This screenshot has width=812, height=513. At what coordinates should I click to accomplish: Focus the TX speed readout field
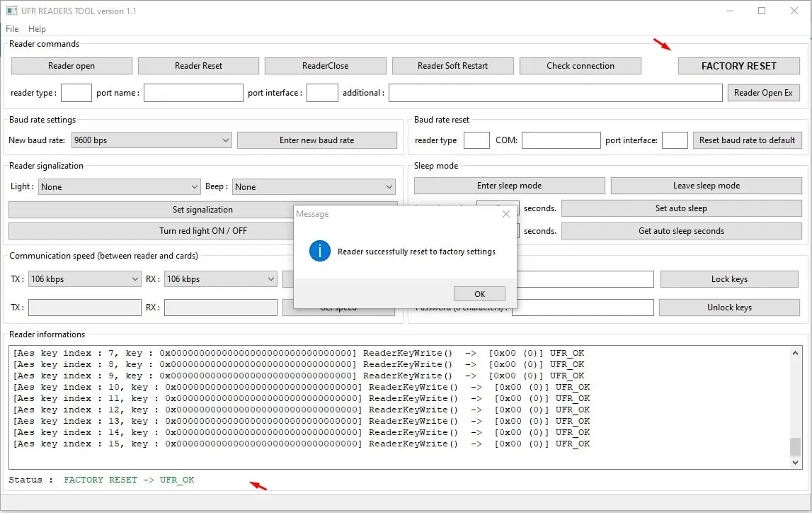tap(85, 308)
